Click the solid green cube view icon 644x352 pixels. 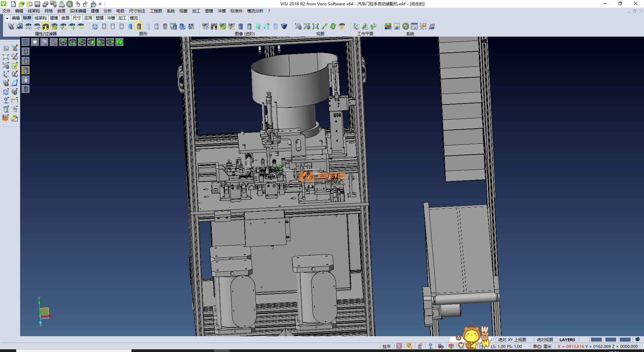click(x=119, y=42)
